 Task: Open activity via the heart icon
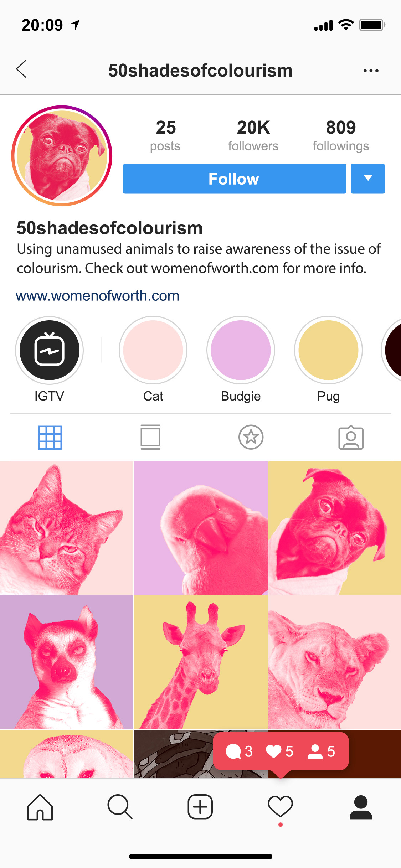[x=281, y=806]
